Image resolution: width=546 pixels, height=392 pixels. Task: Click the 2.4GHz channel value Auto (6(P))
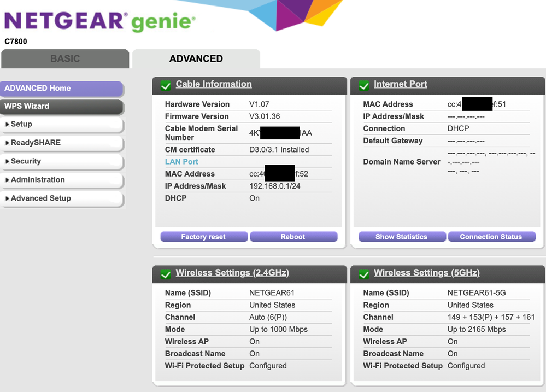(268, 318)
